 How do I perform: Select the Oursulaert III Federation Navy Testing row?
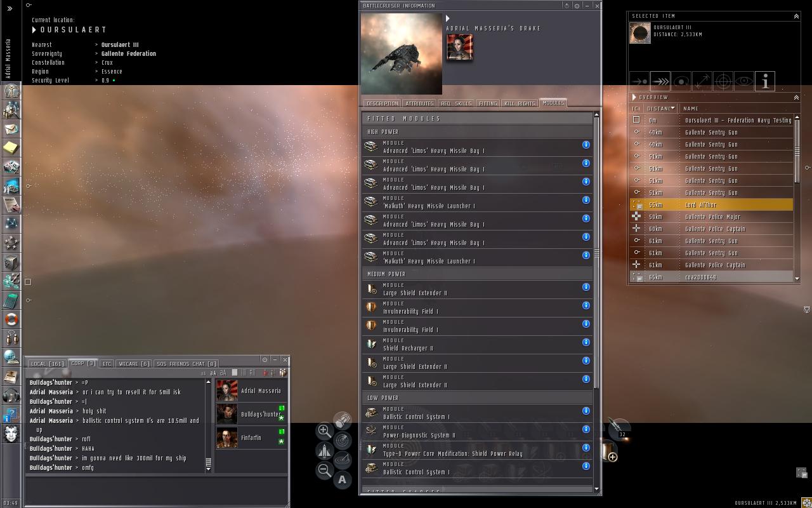click(711, 121)
